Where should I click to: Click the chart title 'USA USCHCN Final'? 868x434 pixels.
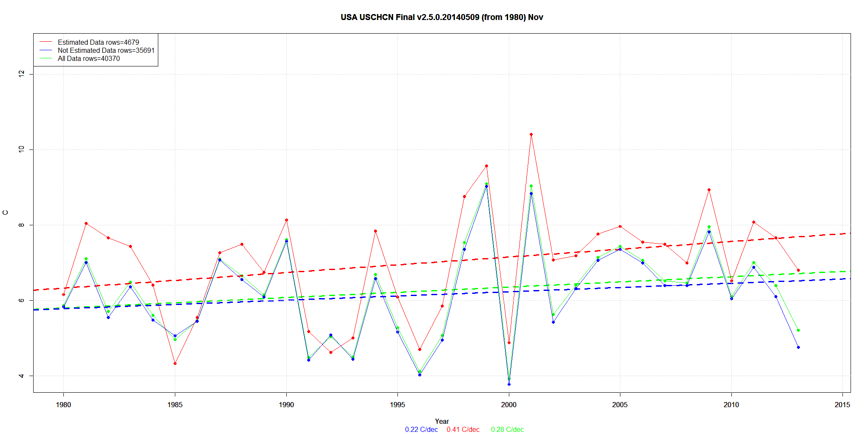pyautogui.click(x=442, y=17)
